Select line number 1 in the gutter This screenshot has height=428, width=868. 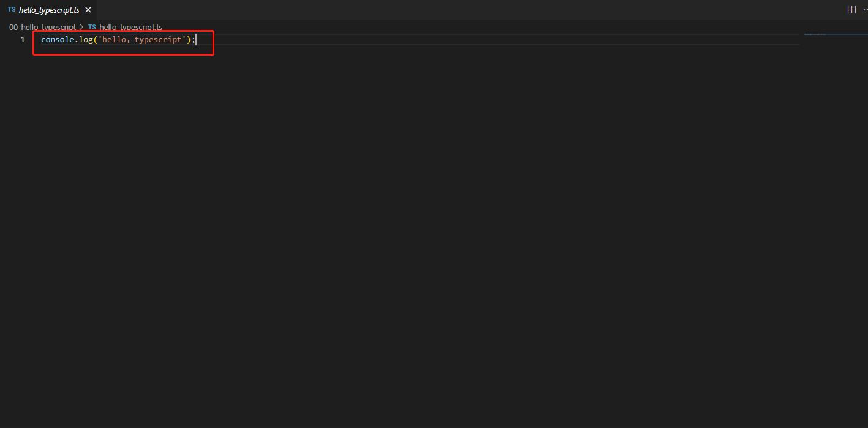pos(23,40)
